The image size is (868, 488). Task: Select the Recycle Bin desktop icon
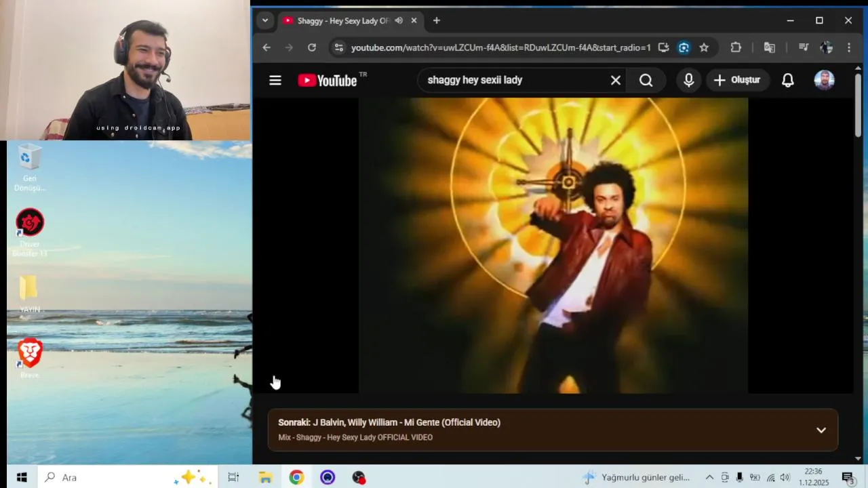point(29,167)
